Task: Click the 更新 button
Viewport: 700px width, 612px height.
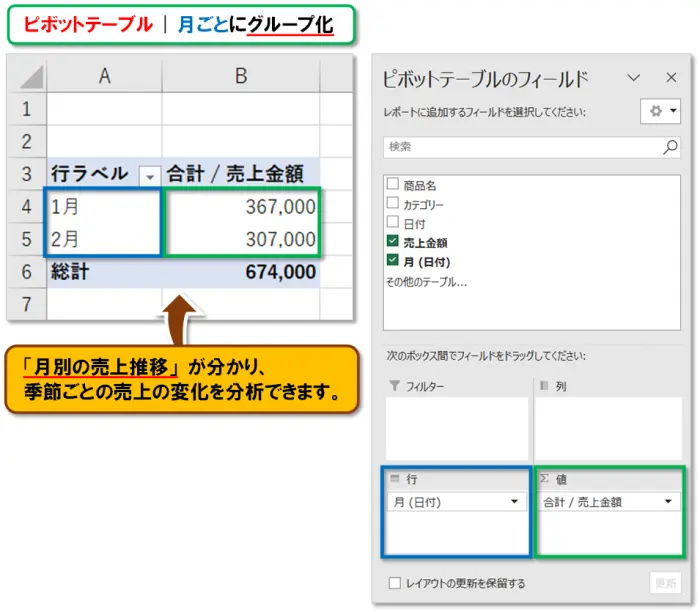Action: tap(665, 583)
